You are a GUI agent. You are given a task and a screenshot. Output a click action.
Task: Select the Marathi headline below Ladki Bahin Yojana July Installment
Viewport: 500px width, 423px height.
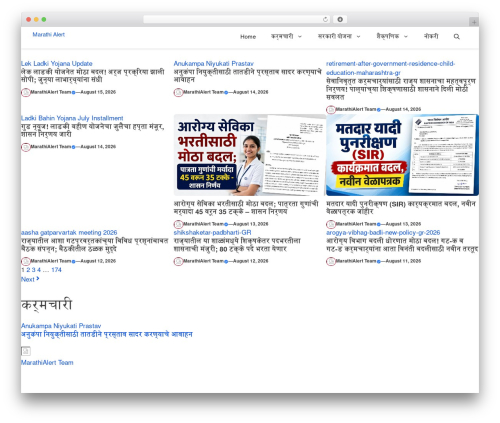click(93, 130)
